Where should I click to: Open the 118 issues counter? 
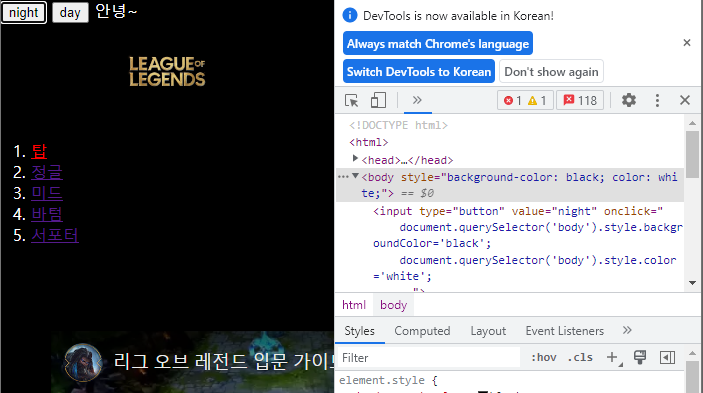click(x=580, y=100)
